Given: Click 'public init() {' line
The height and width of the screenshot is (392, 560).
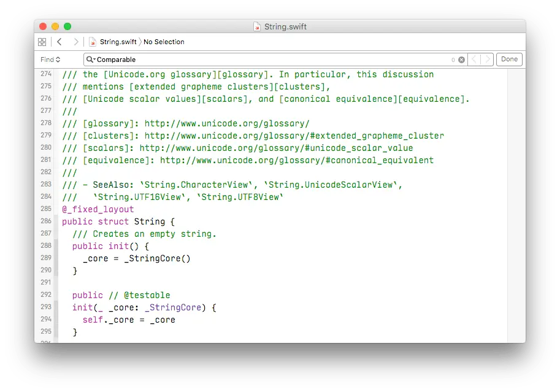Looking at the screenshot, I should pyautogui.click(x=110, y=246).
